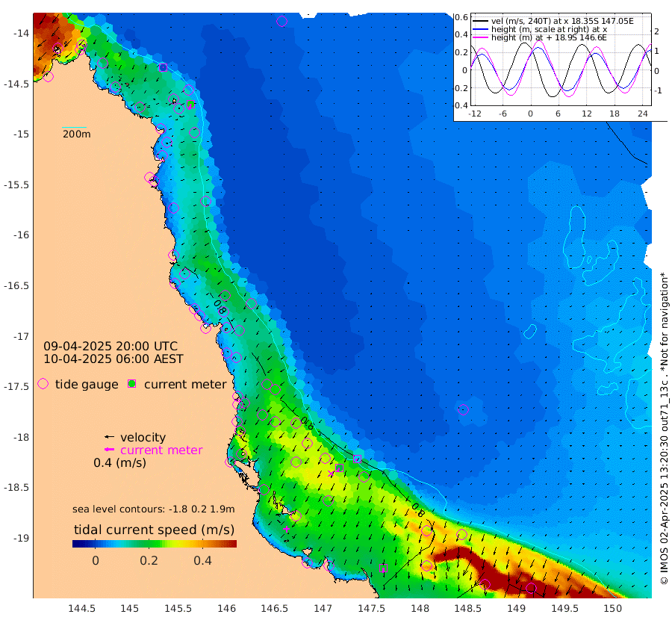Click the 'sea level contours: -1.8 0.2 1.9m' text

(x=153, y=509)
